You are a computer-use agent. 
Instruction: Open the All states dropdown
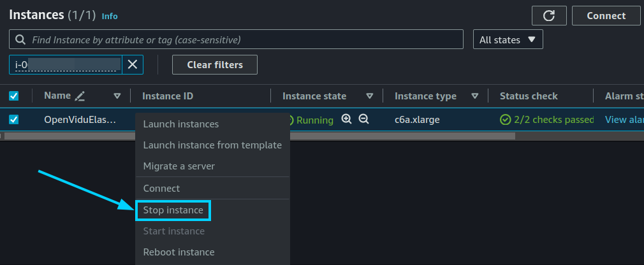(508, 39)
